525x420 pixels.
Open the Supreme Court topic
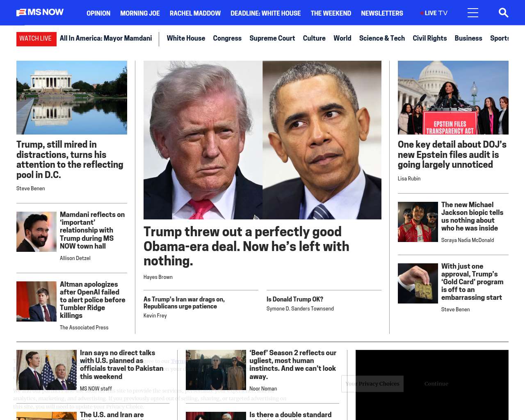pyautogui.click(x=272, y=38)
